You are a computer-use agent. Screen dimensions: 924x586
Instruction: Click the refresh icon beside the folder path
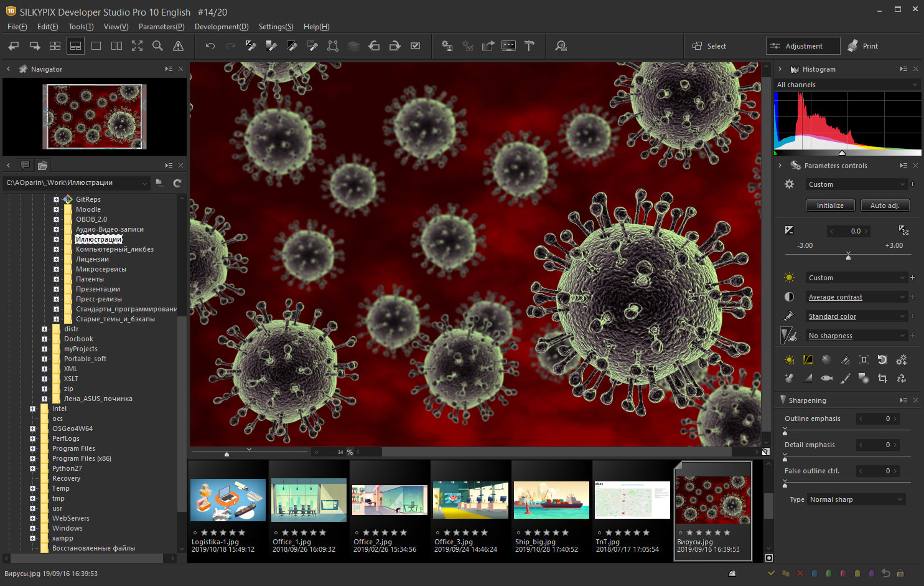pyautogui.click(x=177, y=183)
